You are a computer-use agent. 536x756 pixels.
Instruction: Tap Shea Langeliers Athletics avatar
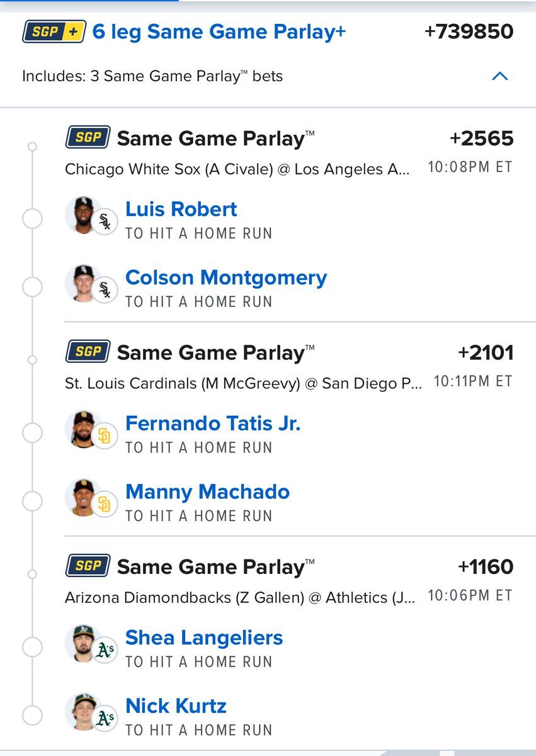pos(84,643)
